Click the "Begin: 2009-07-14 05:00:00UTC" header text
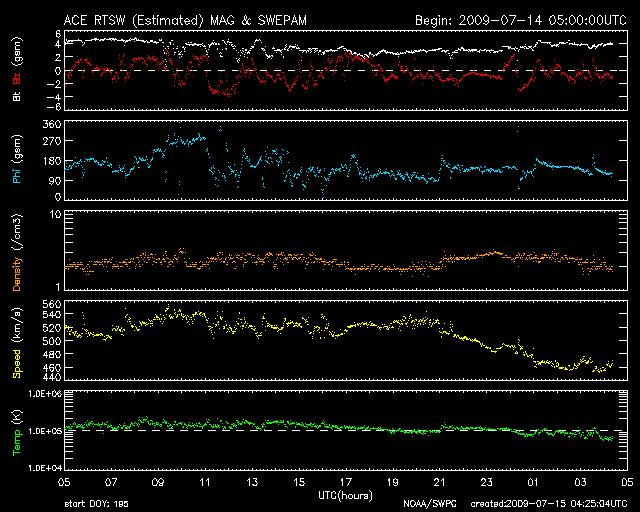This screenshot has height=512, width=640. coord(521,20)
